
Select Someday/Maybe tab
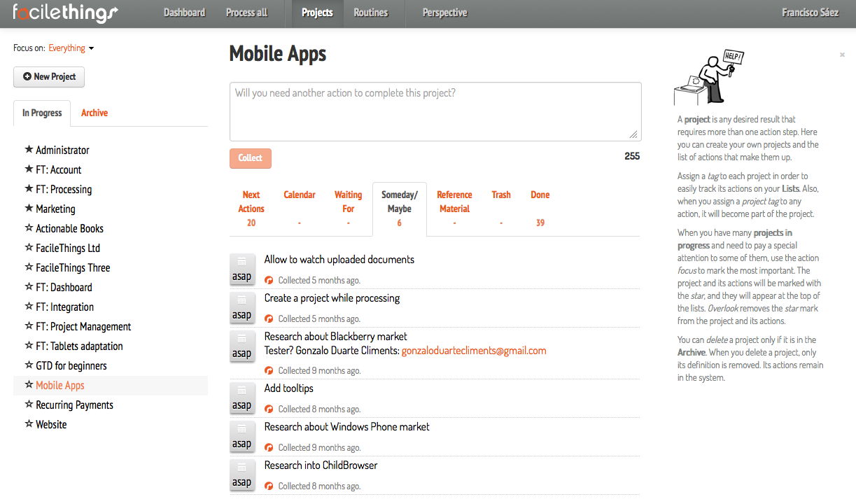399,209
